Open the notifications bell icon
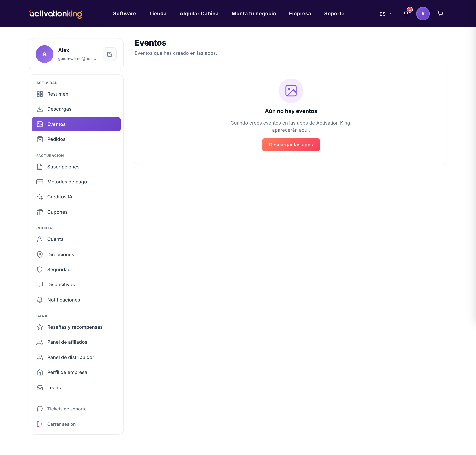 coord(406,14)
